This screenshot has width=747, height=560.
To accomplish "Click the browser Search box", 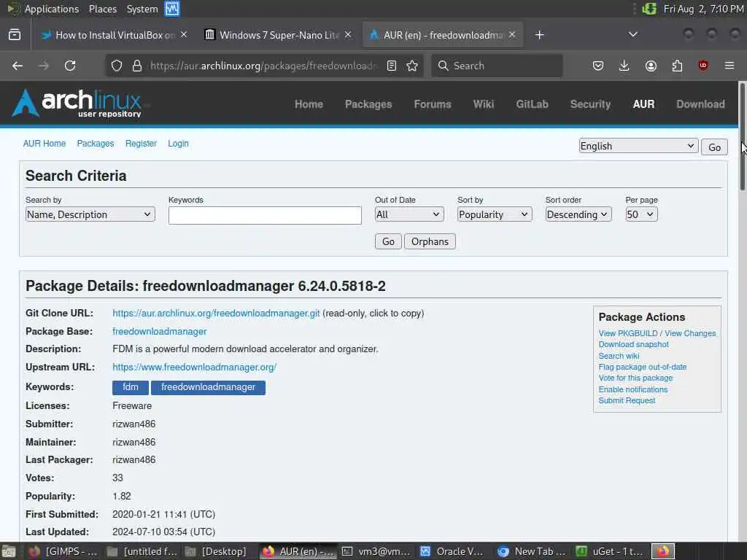I will pos(498,66).
